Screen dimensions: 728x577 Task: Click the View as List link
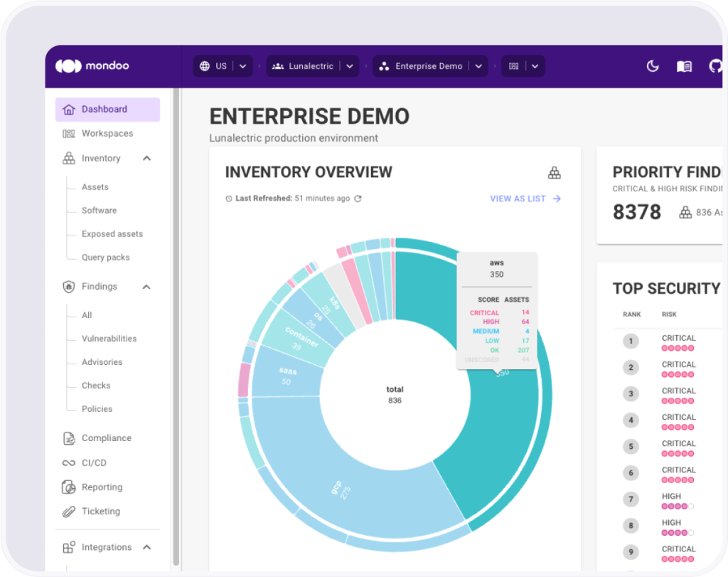[x=525, y=198]
